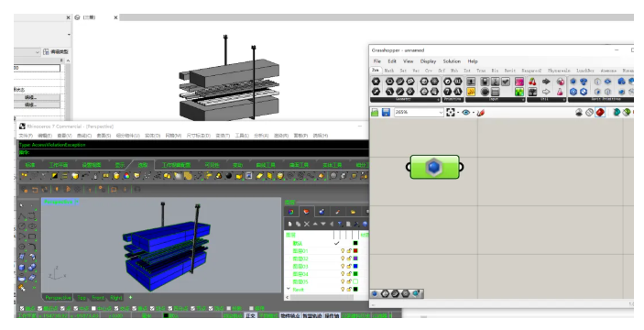
Task: Toggle visibility lightbulb of layer 图层01
Action: (343, 250)
